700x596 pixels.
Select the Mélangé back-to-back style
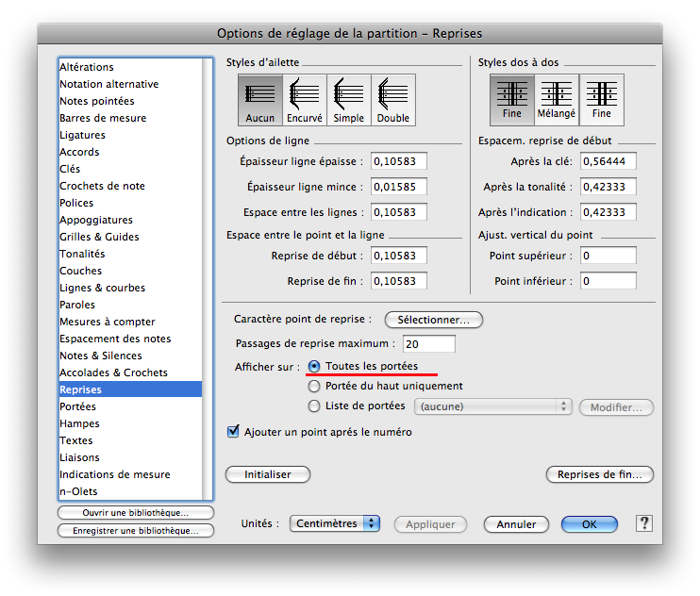pyautogui.click(x=557, y=99)
